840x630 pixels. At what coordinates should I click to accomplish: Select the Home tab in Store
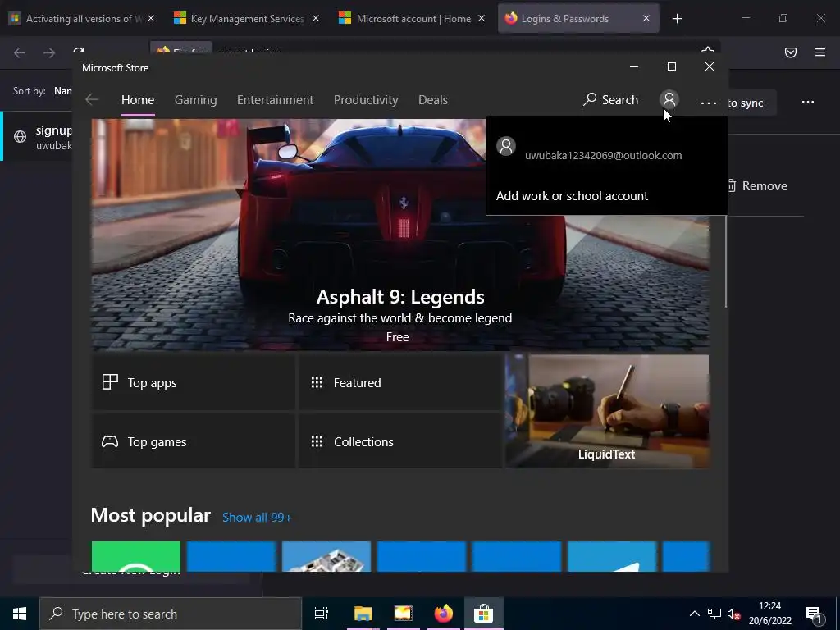click(x=138, y=100)
